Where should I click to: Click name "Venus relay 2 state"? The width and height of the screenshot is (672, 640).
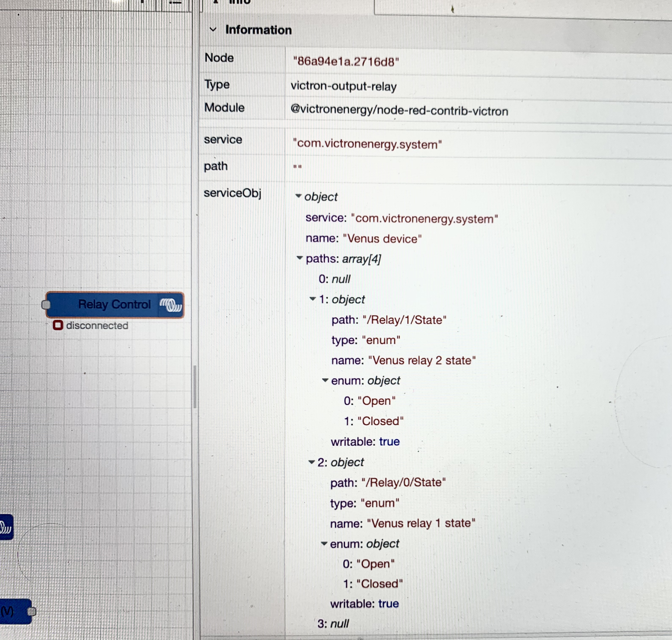click(x=422, y=360)
